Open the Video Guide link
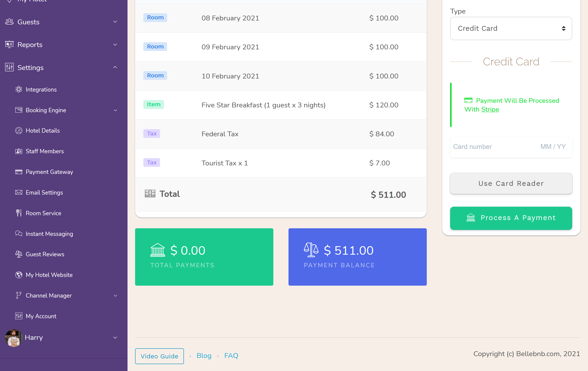588x371 pixels. coord(160,356)
